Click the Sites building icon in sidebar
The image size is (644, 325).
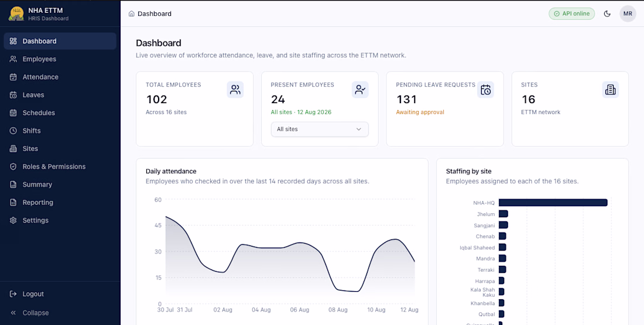pos(13,149)
